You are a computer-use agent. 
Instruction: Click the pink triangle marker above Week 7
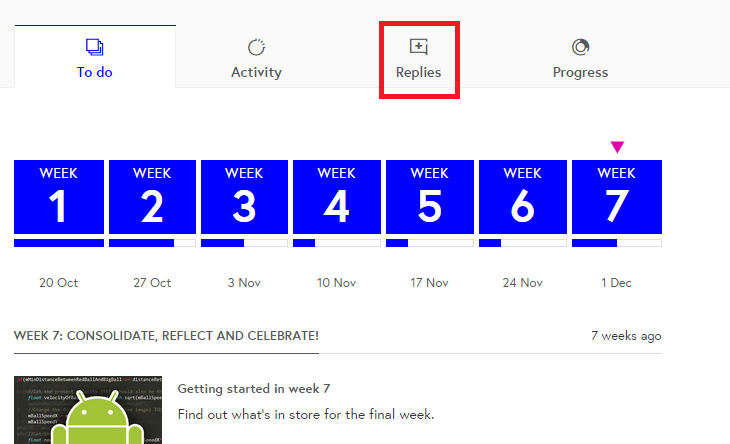coord(617,147)
